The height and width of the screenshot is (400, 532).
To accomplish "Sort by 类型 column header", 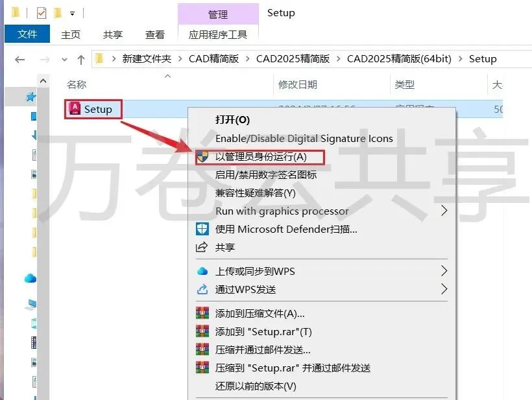I will pos(404,84).
